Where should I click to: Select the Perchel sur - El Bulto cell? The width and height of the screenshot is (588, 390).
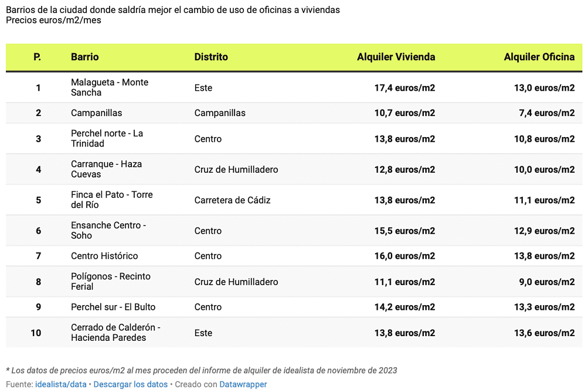tap(113, 307)
